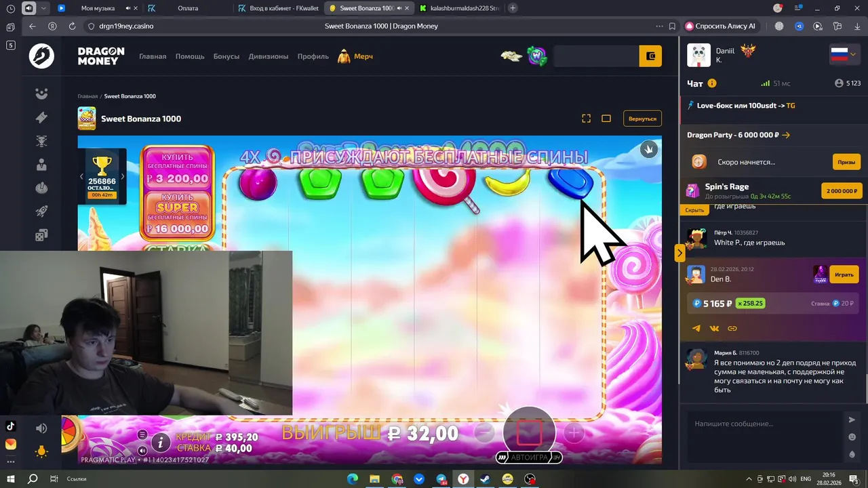
Task: Toggle the theater wide-view icon
Action: tap(606, 119)
